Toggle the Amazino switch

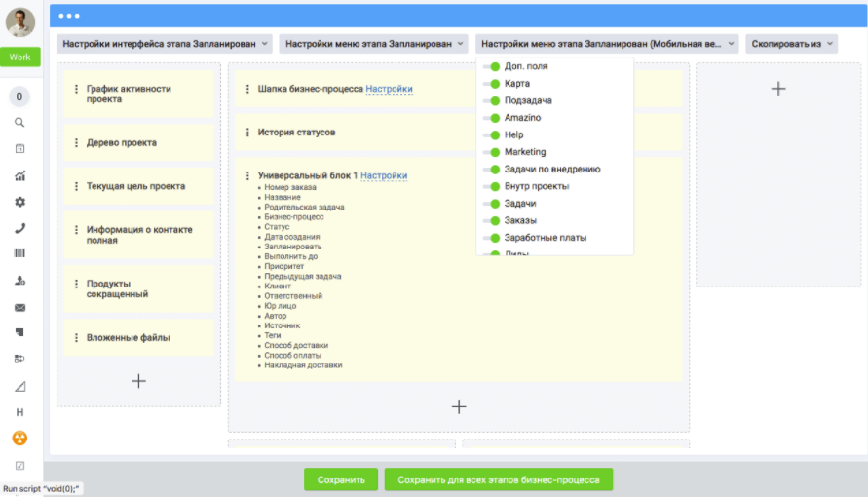click(492, 118)
